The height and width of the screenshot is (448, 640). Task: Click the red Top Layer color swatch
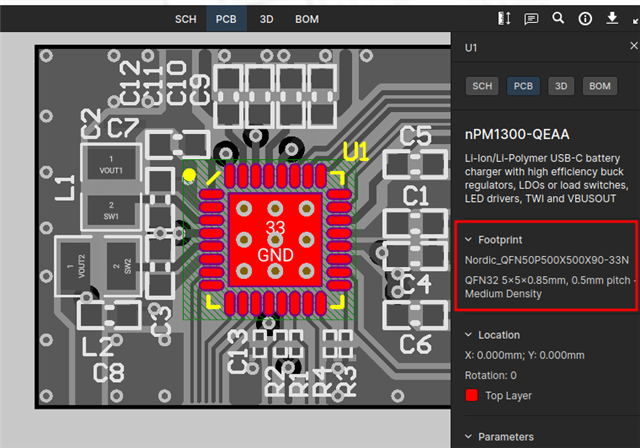[471, 395]
